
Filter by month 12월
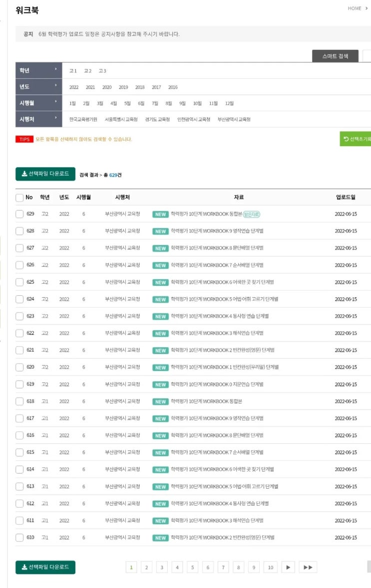[229, 104]
